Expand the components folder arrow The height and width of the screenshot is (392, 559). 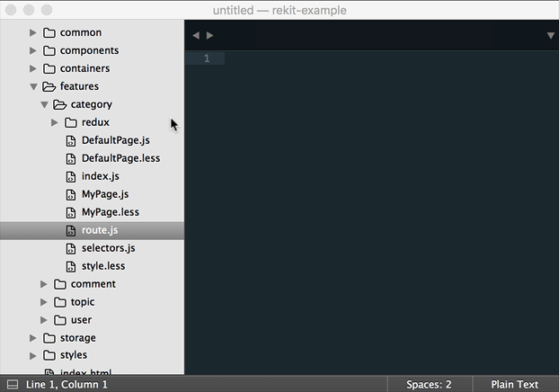[32, 50]
